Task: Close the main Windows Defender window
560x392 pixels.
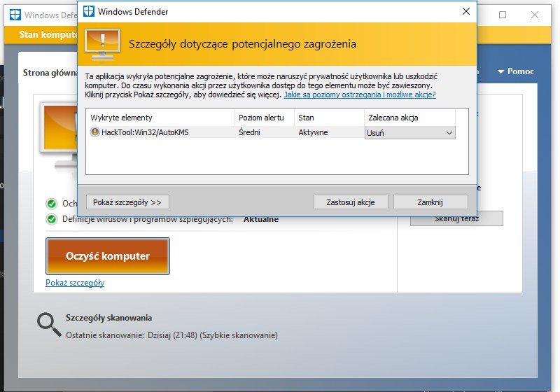Action: (x=535, y=15)
